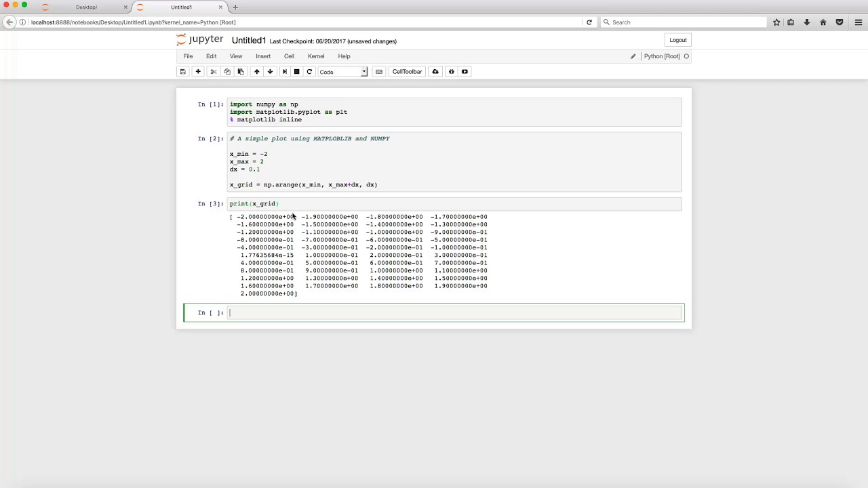Viewport: 868px width, 488px height.
Task: Go to the browser home page icon
Action: pos(823,22)
